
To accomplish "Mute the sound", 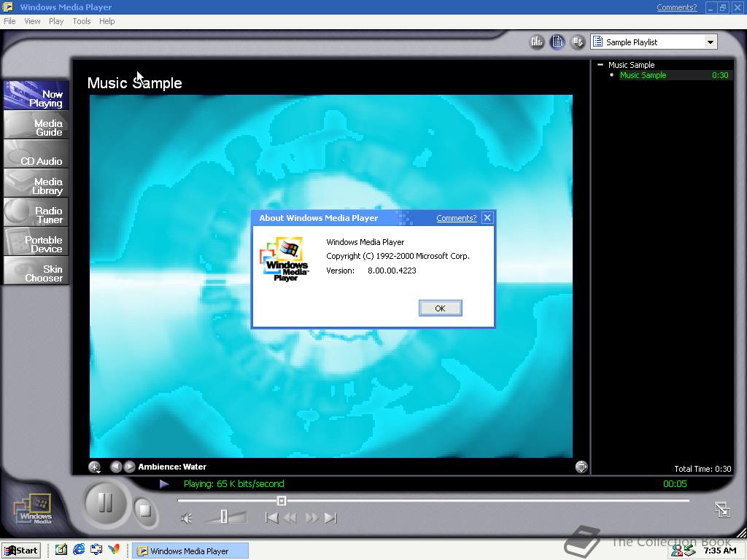I will [186, 518].
